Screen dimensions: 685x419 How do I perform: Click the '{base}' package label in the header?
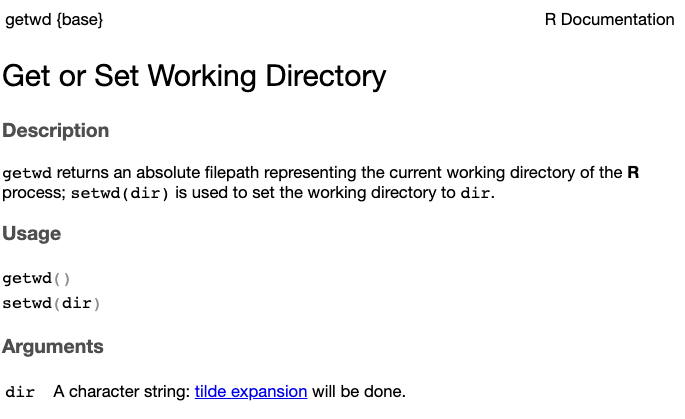pyautogui.click(x=80, y=19)
